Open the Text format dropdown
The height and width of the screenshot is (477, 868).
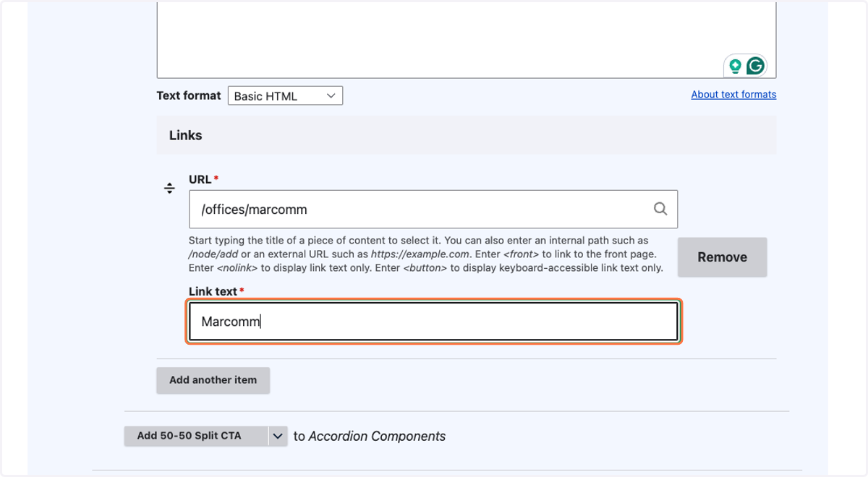tap(285, 95)
